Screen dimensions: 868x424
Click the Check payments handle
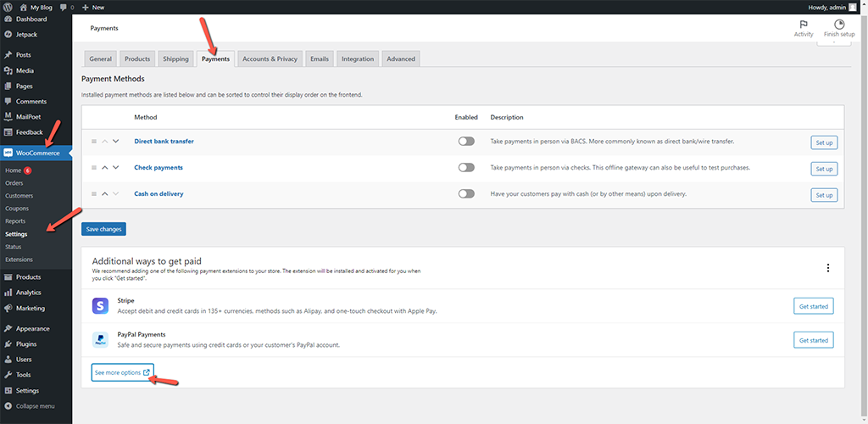pos(94,168)
